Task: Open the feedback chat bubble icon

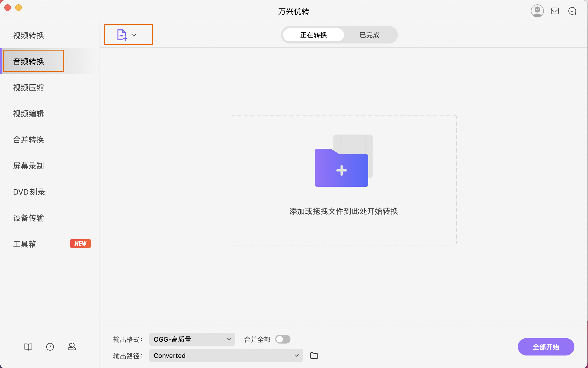Action: (572, 11)
